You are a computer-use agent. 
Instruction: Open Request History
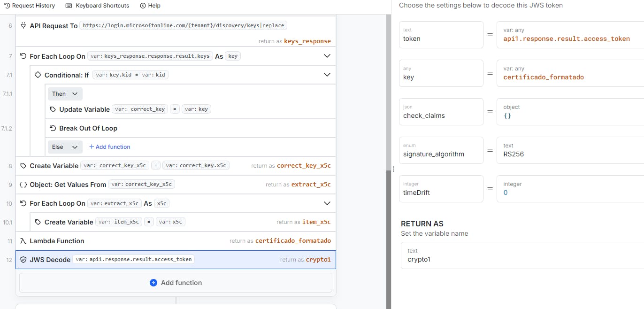tap(30, 6)
